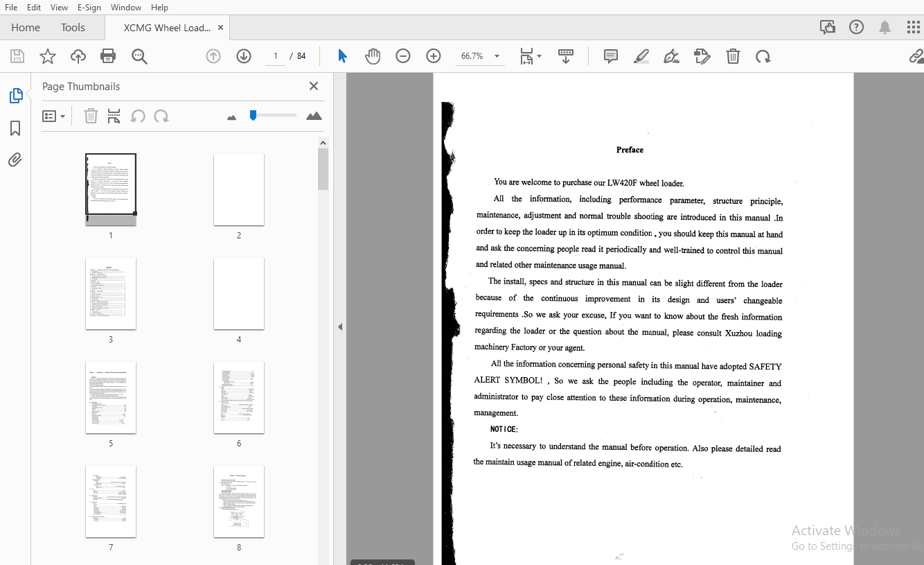Select page 5 thumbnail
Screen dimensions: 924x565
(111, 397)
